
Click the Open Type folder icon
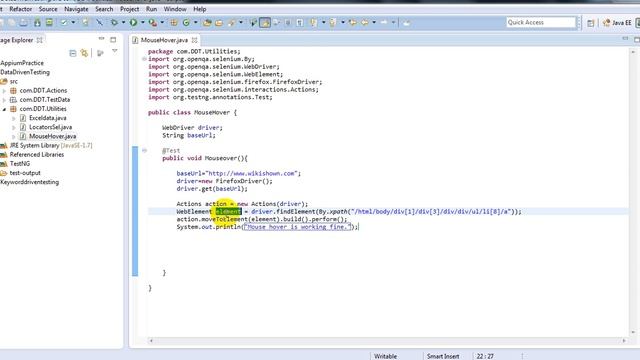tap(207, 23)
